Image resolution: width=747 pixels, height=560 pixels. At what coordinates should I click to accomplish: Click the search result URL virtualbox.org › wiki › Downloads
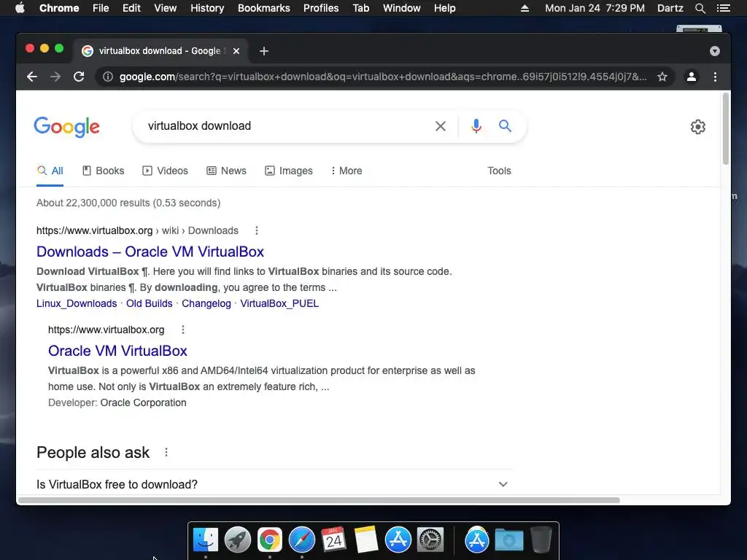[137, 230]
